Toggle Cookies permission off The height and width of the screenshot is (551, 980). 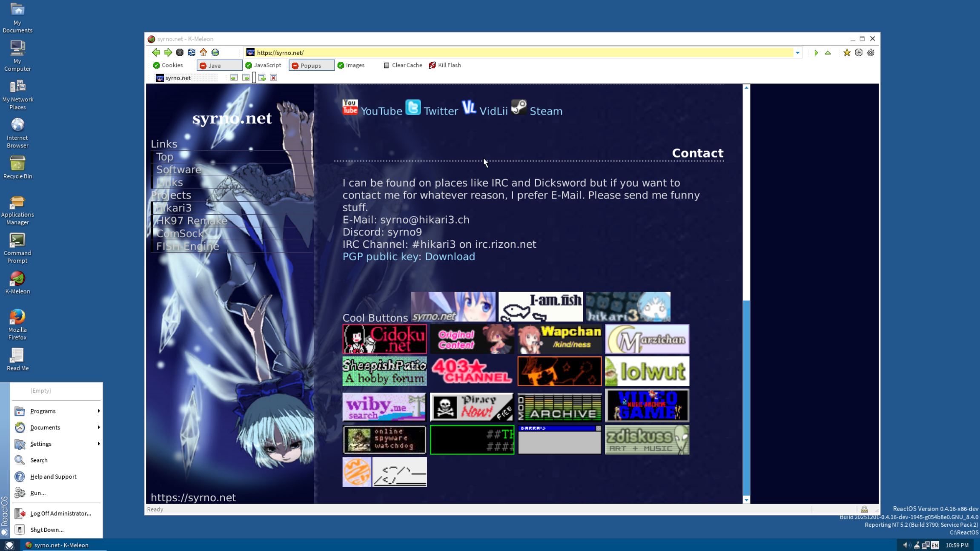(x=168, y=65)
